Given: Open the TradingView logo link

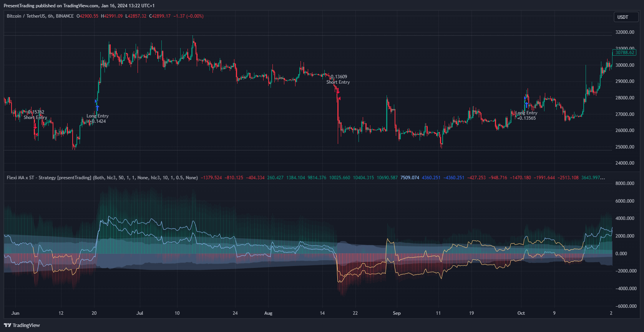Looking at the screenshot, I should coord(22,325).
